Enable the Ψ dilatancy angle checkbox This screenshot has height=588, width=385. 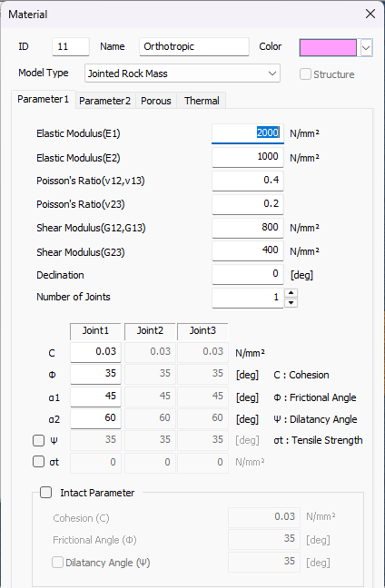(x=39, y=440)
